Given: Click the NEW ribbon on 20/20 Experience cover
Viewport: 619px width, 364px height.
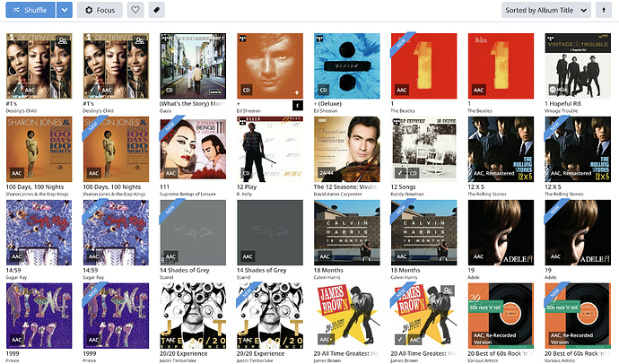Looking at the screenshot, I should [248, 293].
